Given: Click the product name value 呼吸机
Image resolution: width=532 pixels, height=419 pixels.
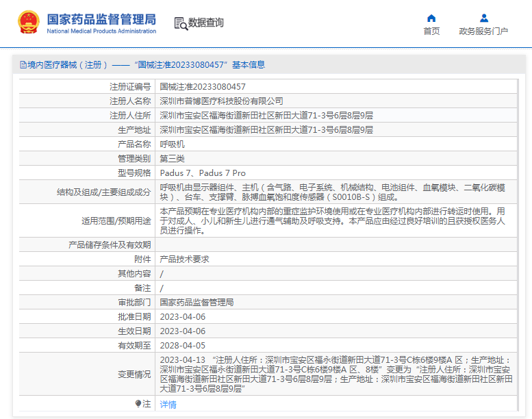Looking at the screenshot, I should click(x=173, y=144).
